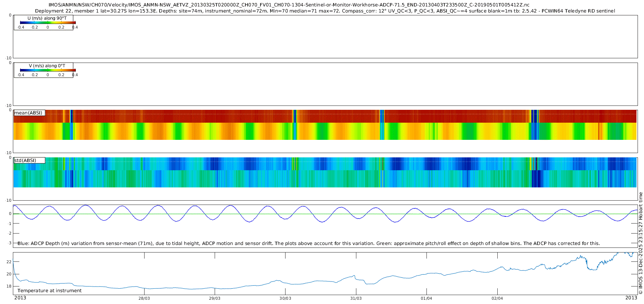The width and height of the screenshot is (644, 304).
Task: Click the 'Temperature at instrument' label
Action: [49, 291]
